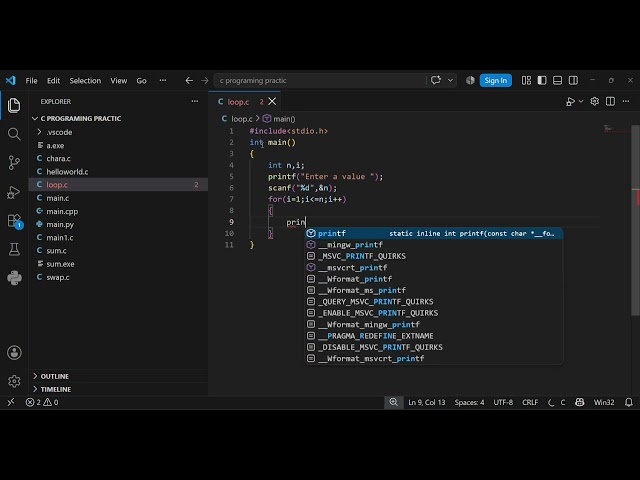This screenshot has width=640, height=480.
Task: Open the View menu
Action: [119, 81]
